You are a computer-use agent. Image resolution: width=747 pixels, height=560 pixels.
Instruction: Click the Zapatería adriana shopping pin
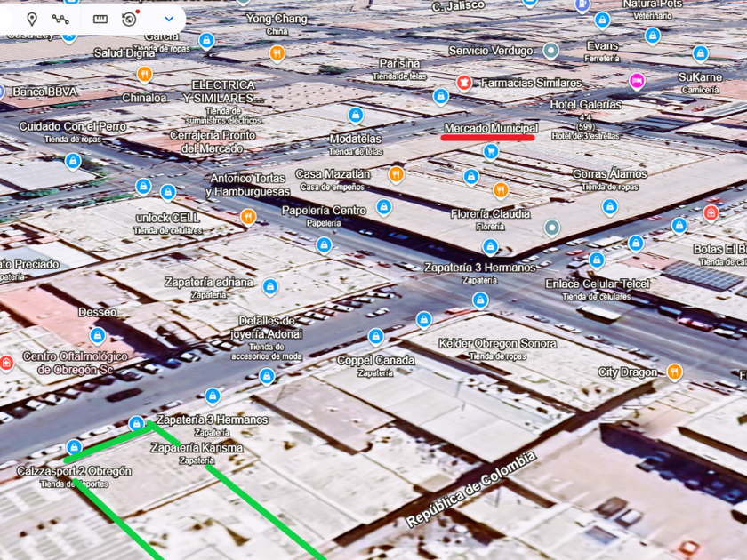click(270, 287)
